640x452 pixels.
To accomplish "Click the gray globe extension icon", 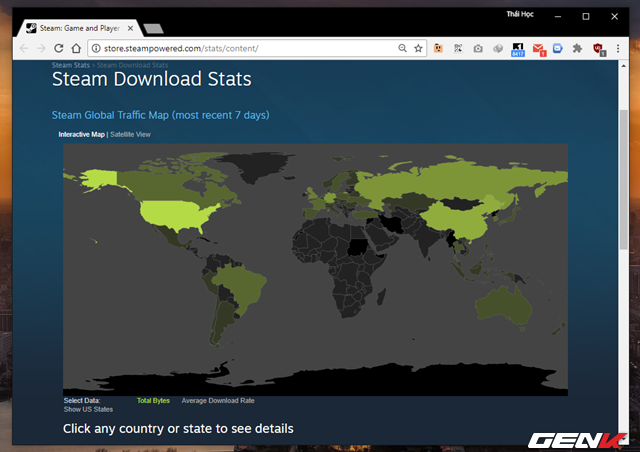I will tap(498, 49).
